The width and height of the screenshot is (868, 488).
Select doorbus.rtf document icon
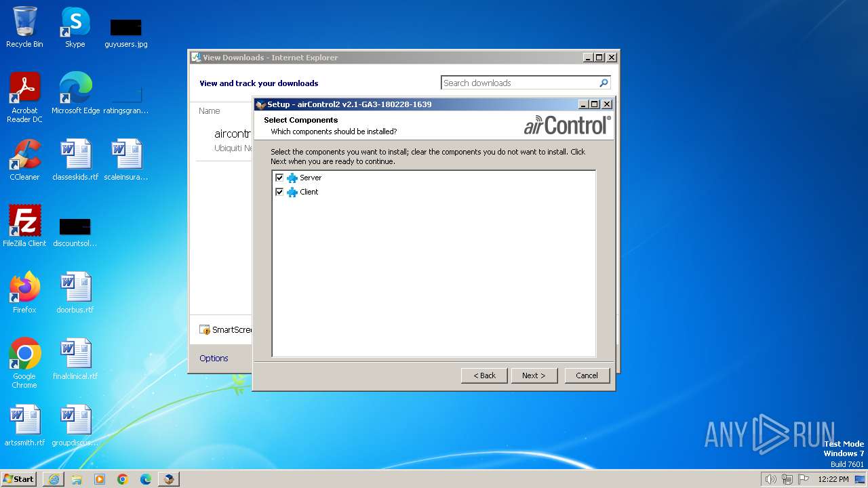(75, 292)
